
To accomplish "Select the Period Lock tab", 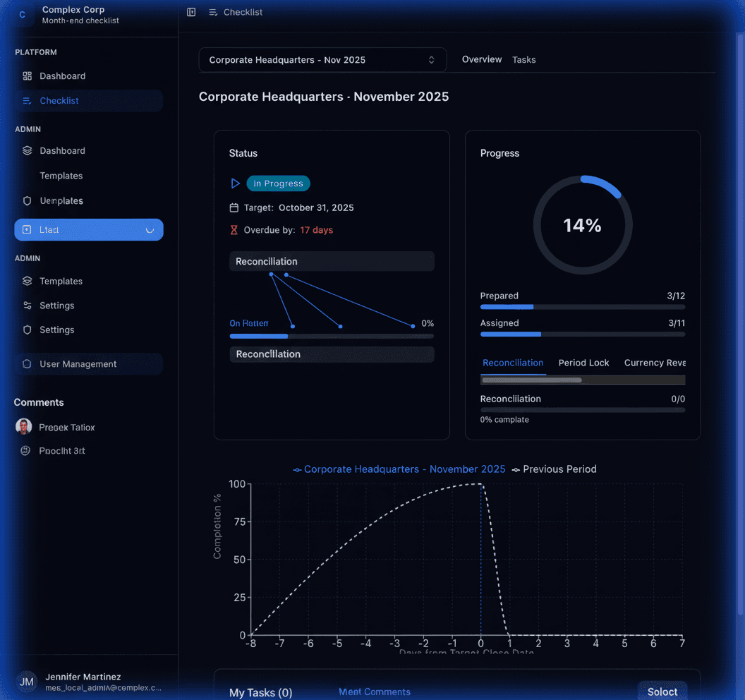I will pyautogui.click(x=583, y=363).
